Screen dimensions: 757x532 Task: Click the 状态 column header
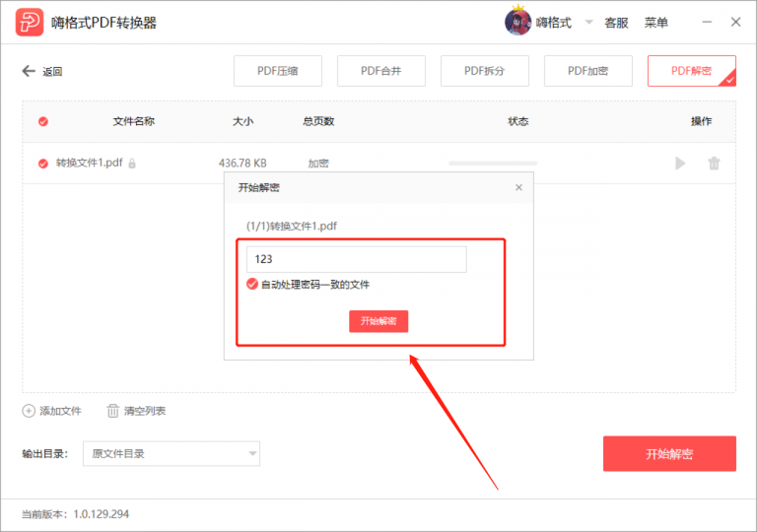(518, 121)
